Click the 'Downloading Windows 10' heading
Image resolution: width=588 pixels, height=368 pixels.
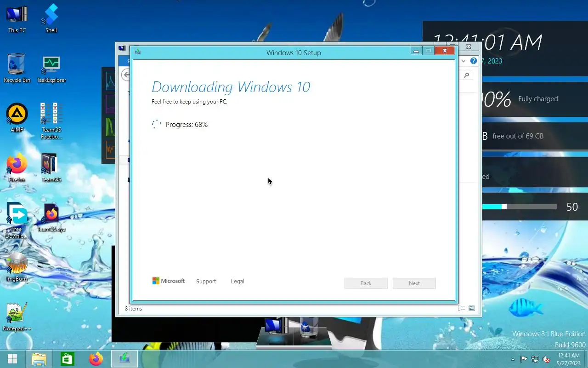[x=231, y=87]
